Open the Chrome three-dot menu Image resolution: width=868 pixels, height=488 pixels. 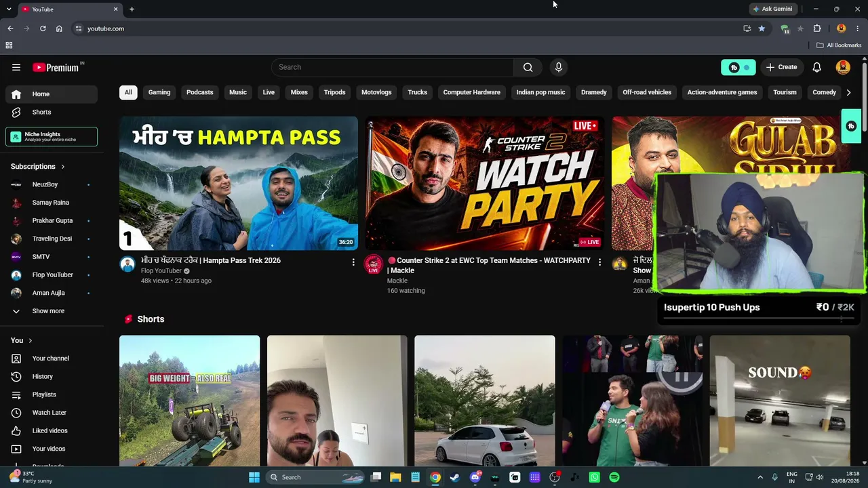tap(858, 28)
